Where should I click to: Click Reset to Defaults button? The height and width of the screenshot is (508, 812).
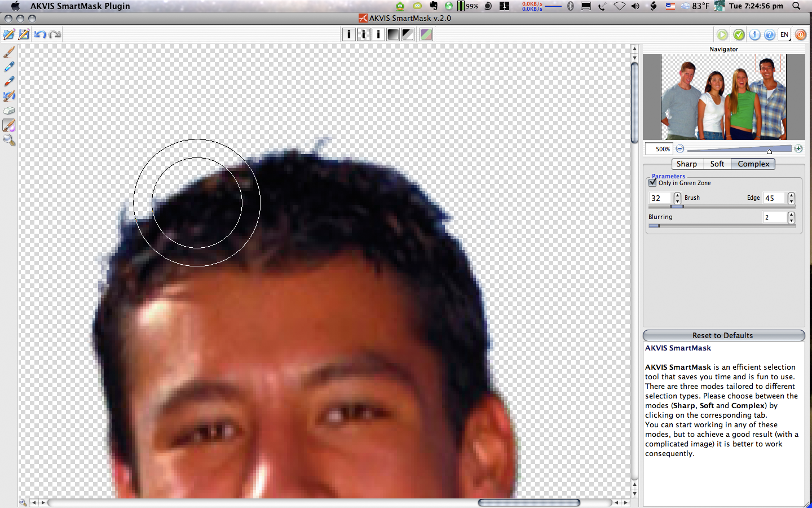point(723,335)
